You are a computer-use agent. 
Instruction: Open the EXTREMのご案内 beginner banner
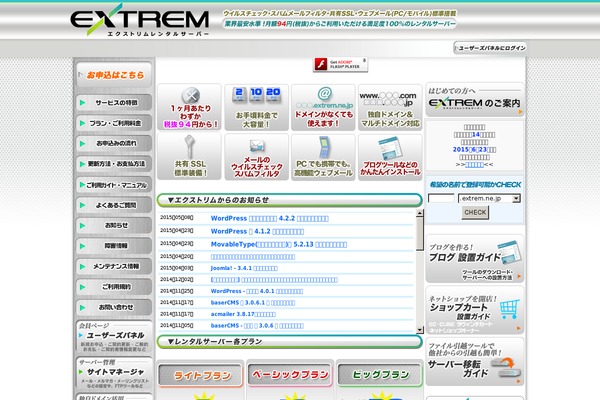(474, 100)
